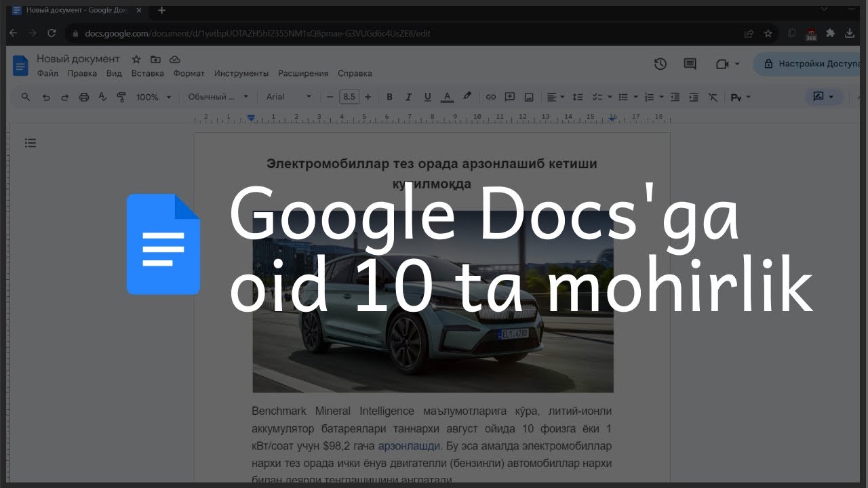Click the text alignment icon
Screen dimensions: 868x488
(x=552, y=97)
